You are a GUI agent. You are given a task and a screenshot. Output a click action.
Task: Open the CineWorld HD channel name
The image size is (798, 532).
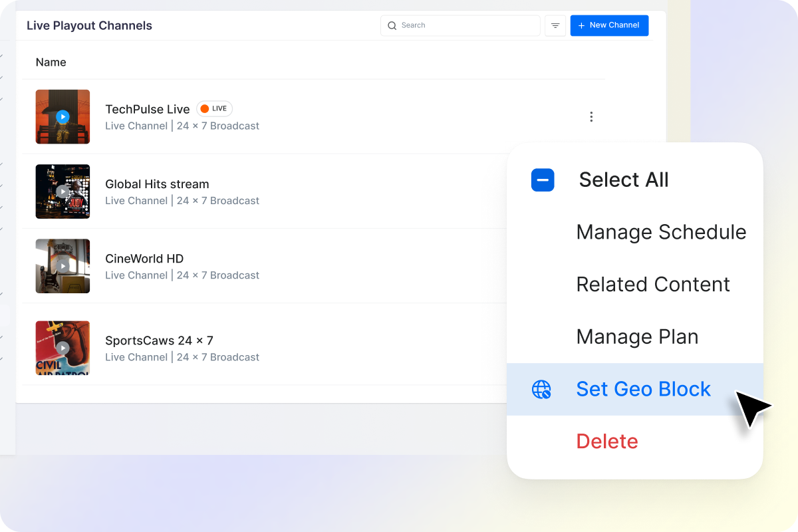coord(144,259)
